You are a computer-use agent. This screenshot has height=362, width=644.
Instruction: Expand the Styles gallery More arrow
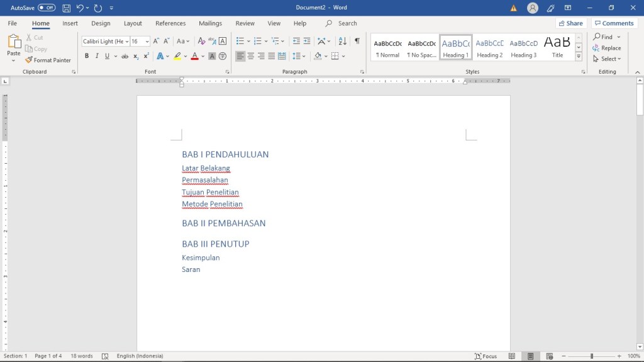click(579, 56)
